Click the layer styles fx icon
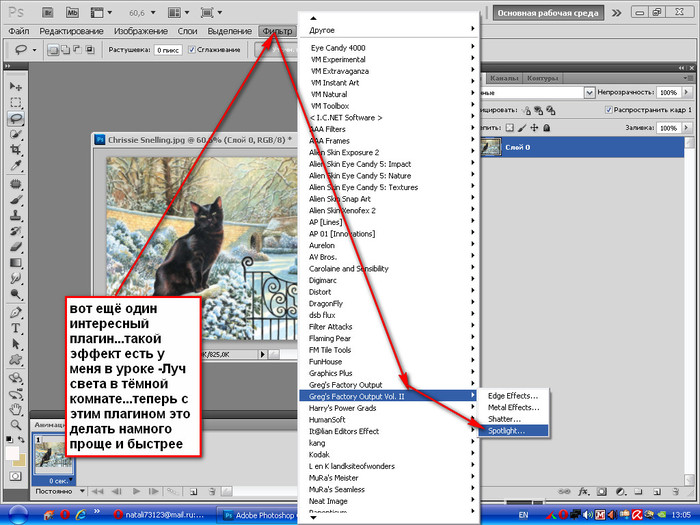 tap(583, 492)
